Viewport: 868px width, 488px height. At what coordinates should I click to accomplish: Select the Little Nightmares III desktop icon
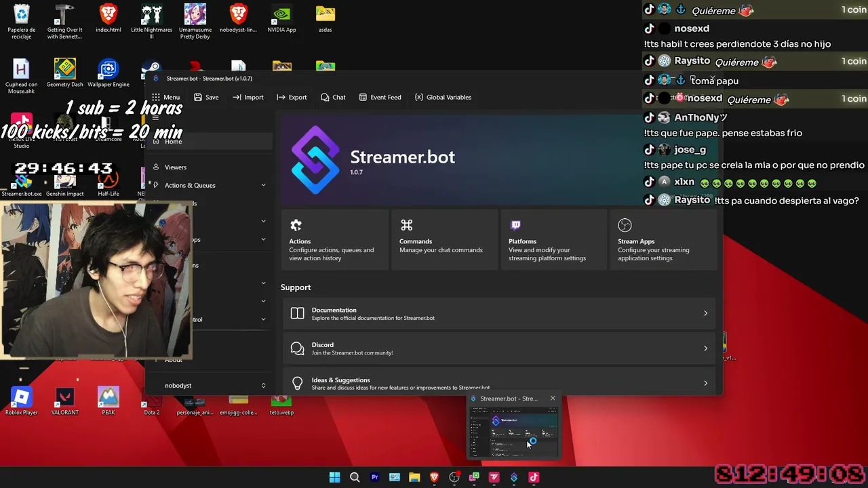[x=152, y=21]
